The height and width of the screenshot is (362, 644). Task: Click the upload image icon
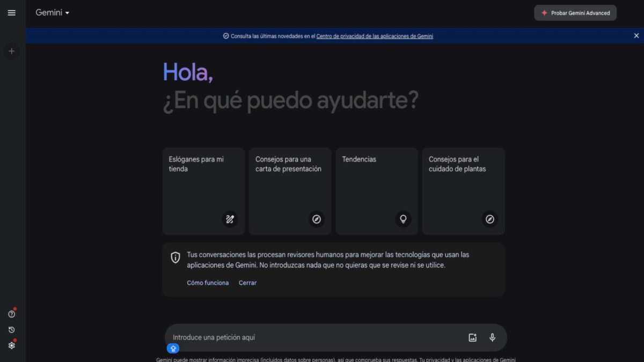pos(472,337)
